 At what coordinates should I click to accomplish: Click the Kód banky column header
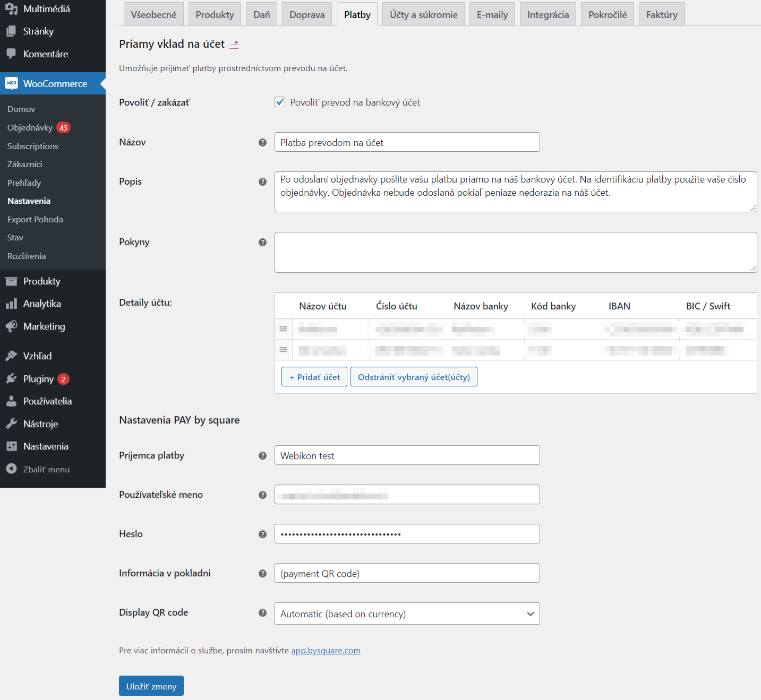553,306
